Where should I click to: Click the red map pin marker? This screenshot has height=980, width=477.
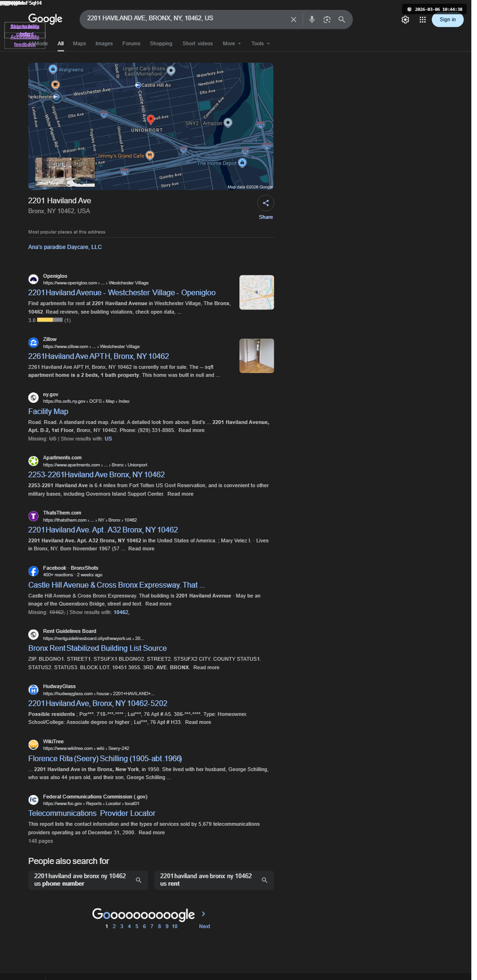[x=151, y=119]
